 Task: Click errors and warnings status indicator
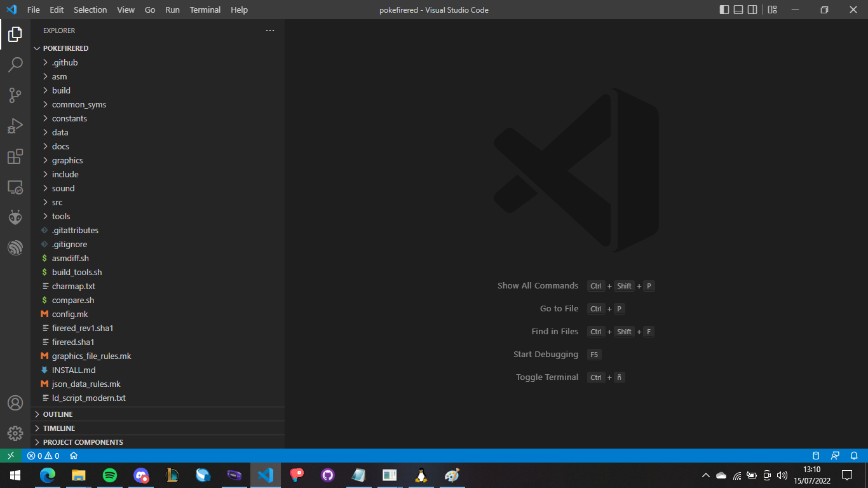pos(43,456)
